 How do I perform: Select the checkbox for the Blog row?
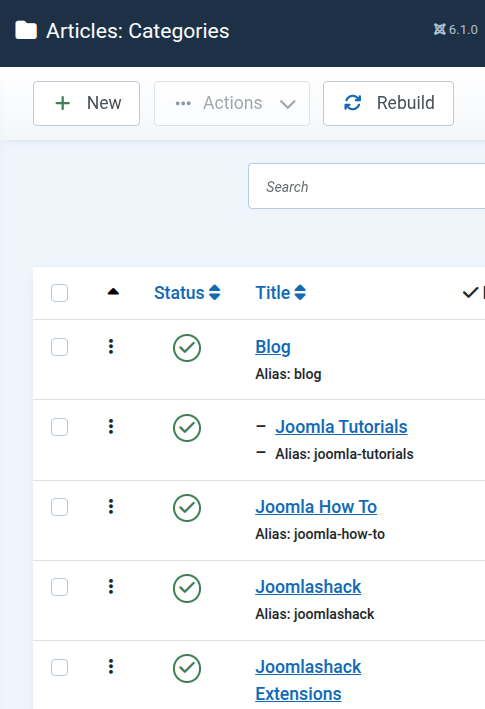[x=59, y=347]
